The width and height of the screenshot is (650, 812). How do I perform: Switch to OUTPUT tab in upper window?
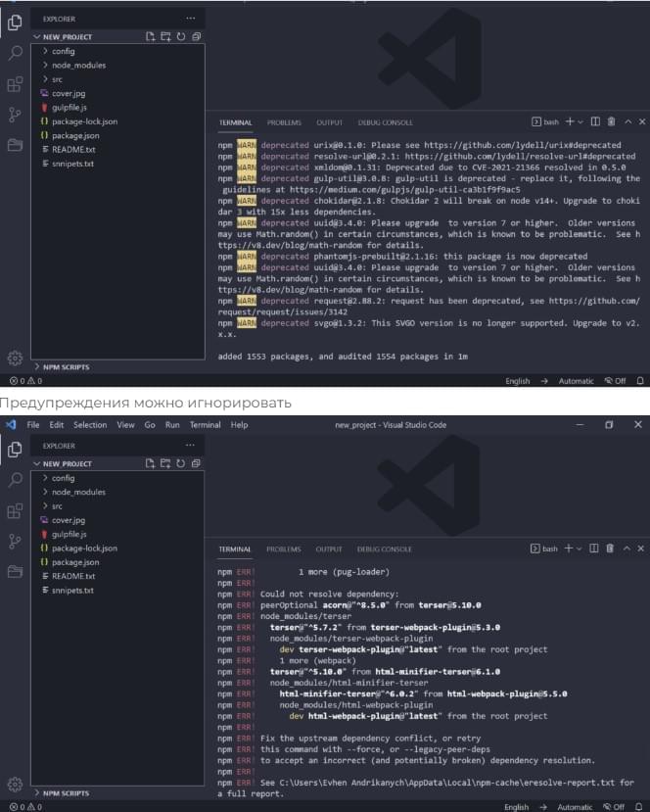click(x=329, y=122)
